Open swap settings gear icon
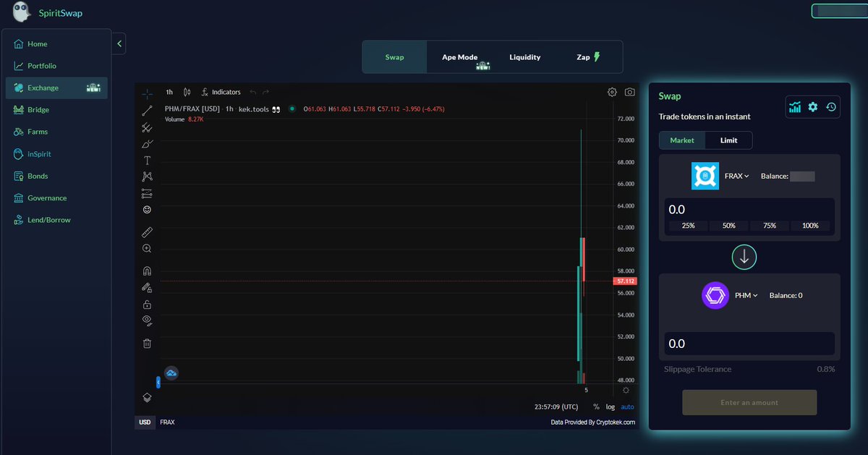This screenshot has width=868, height=455. click(813, 107)
